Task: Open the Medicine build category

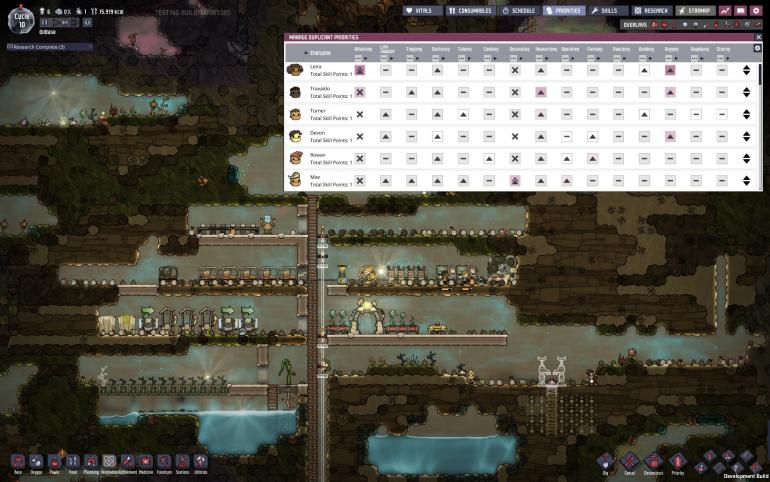Action: click(x=146, y=462)
